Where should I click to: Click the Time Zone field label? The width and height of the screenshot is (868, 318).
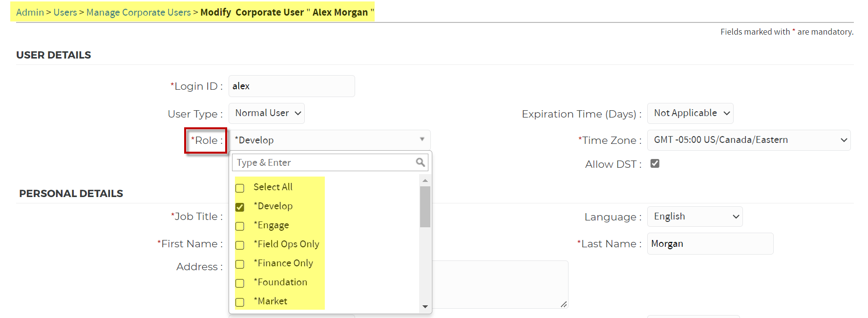(610, 140)
